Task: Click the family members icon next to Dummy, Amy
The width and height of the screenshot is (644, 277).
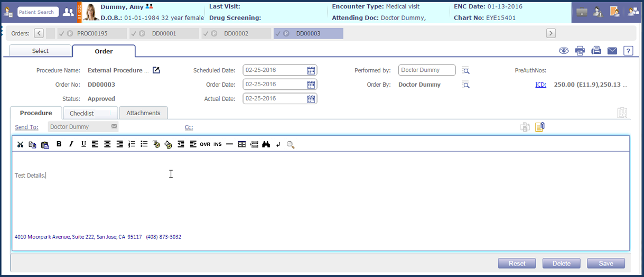Action: pos(149,6)
